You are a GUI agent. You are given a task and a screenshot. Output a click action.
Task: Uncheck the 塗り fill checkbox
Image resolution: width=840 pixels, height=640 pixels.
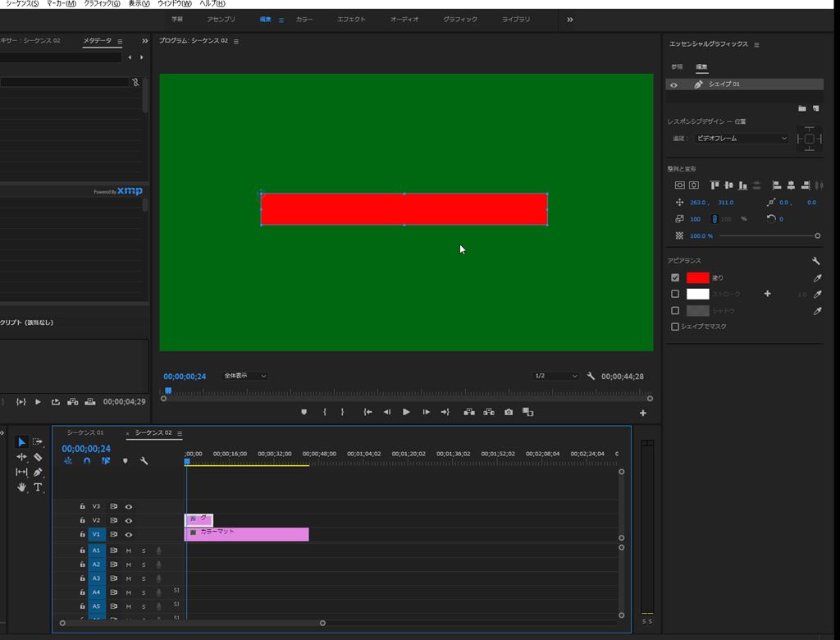[x=675, y=278]
